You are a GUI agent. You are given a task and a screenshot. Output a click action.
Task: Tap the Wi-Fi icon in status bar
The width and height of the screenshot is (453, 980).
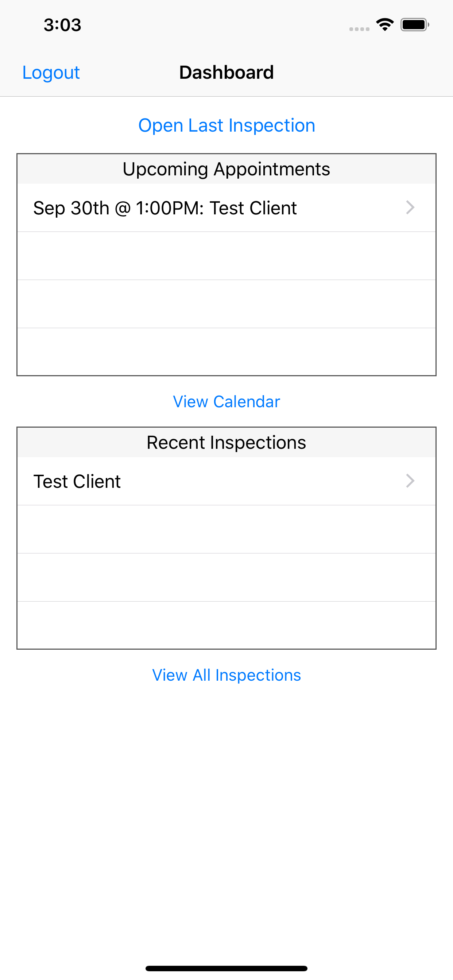tap(385, 24)
